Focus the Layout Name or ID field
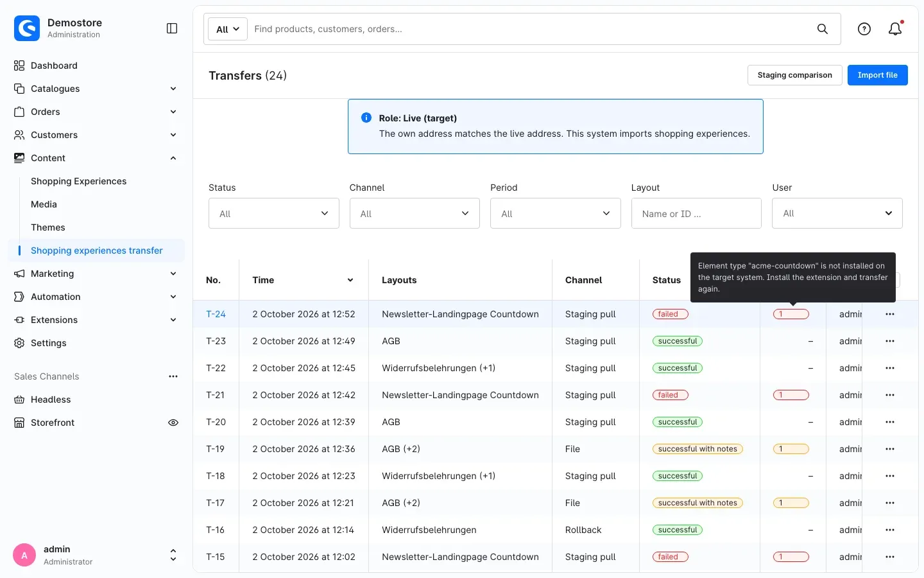The image size is (924, 578). click(696, 213)
